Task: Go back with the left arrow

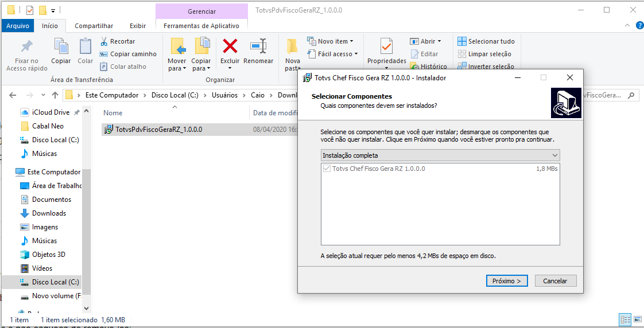Action: pos(13,95)
